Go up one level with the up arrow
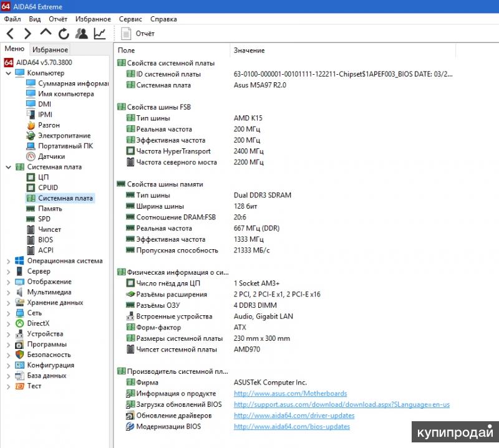499x448 pixels. point(46,32)
